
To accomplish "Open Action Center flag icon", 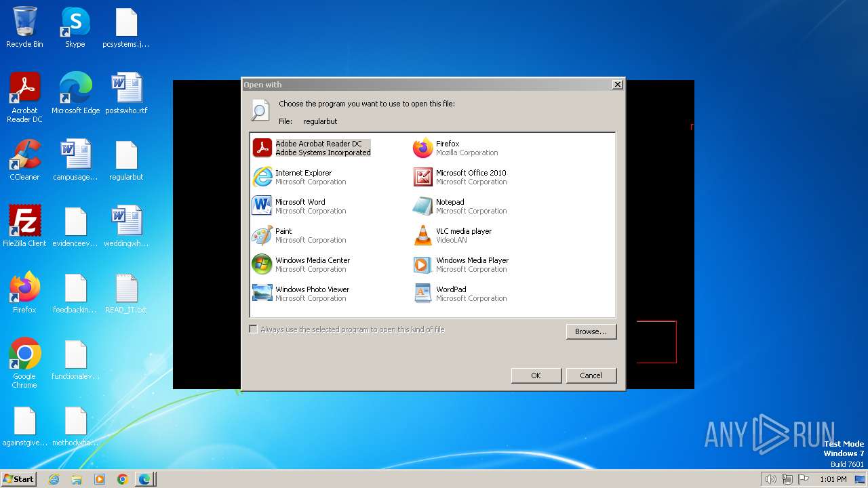I will 804,479.
